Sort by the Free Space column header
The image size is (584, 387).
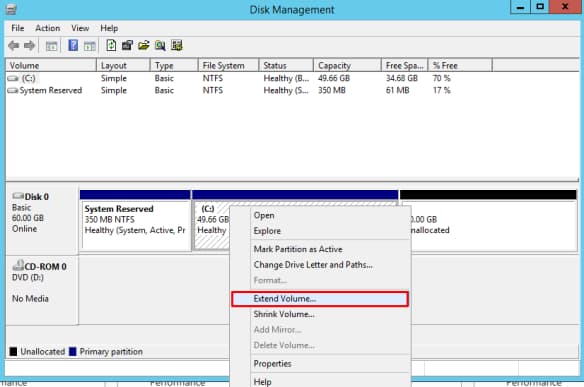click(405, 66)
